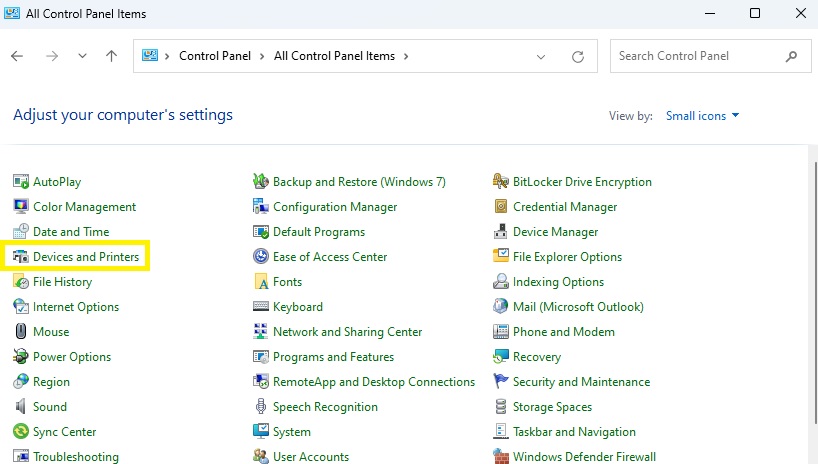818x464 pixels.
Task: Open the Ease of Access Center icon
Action: tap(261, 257)
